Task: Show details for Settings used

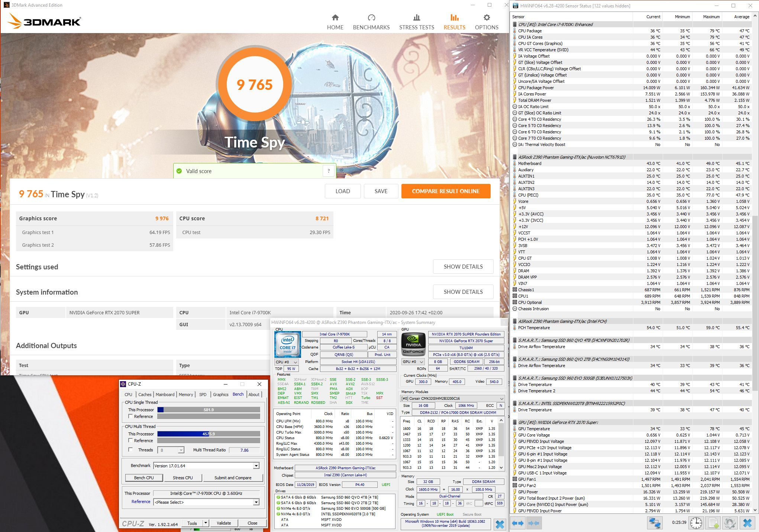Action: tap(463, 266)
